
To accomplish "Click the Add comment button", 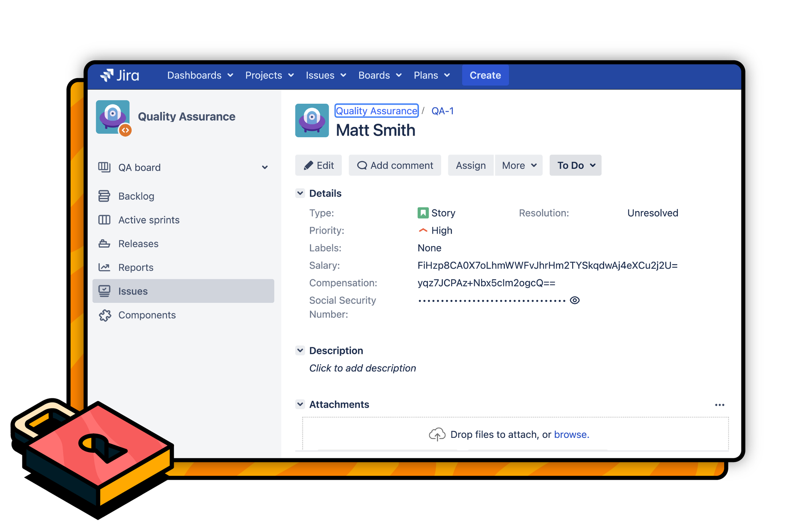I will click(x=394, y=165).
